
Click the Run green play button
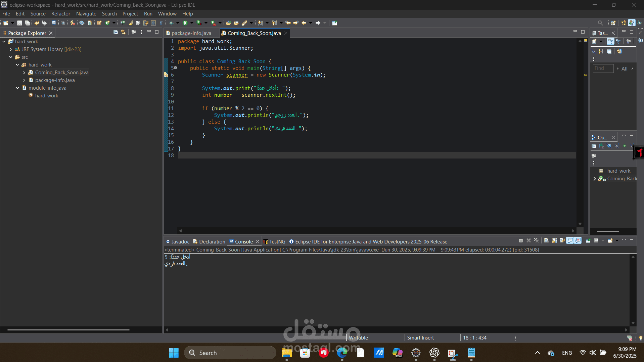185,23
